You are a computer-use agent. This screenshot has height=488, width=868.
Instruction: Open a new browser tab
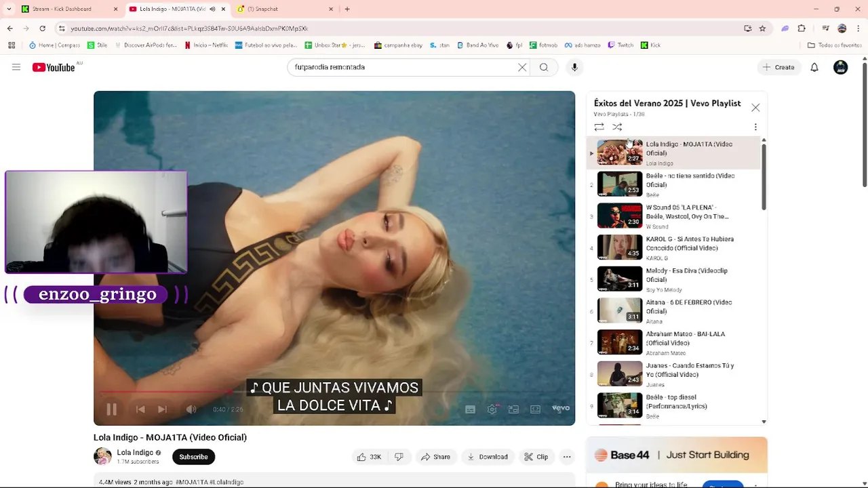[347, 9]
